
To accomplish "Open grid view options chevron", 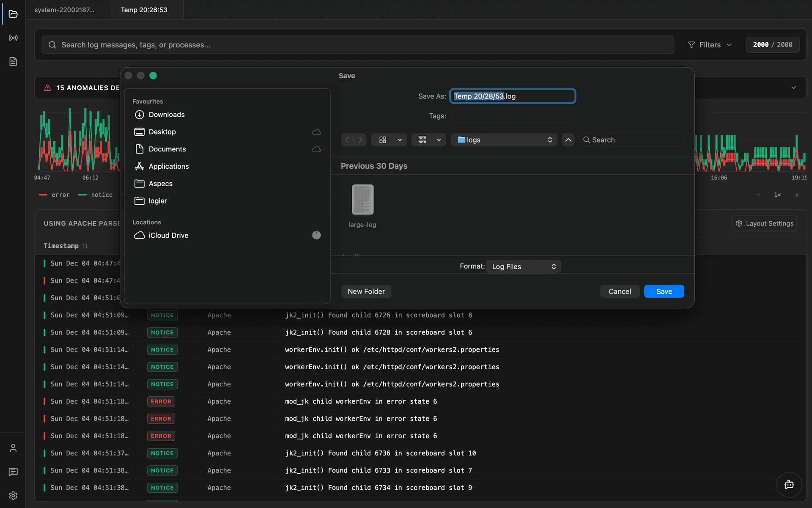I will (400, 140).
